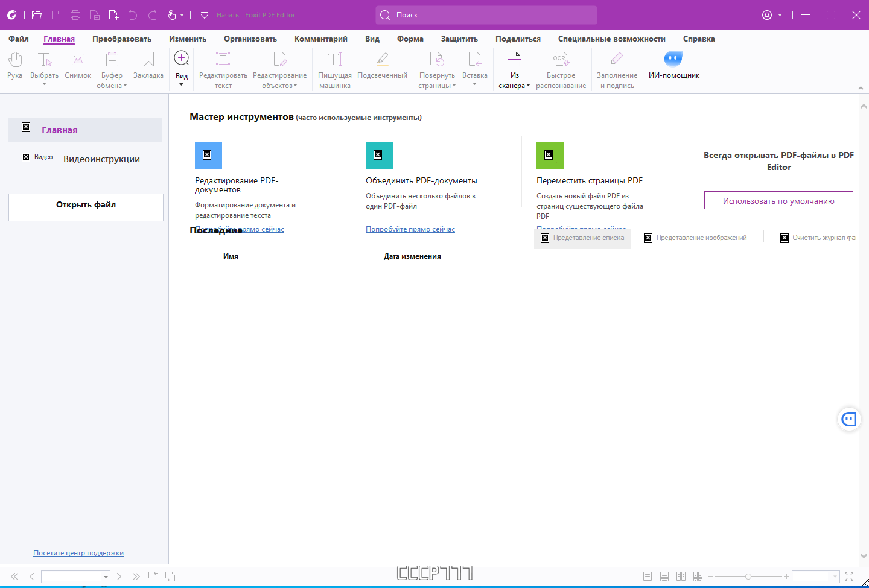The height and width of the screenshot is (588, 869).
Task: Click the Redo arrow in title bar
Action: point(153,15)
